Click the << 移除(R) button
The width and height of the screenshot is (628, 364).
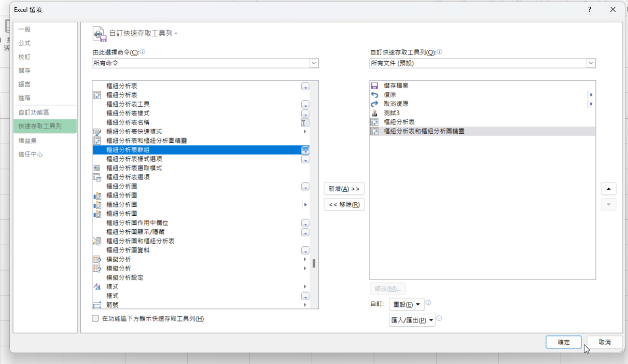344,204
